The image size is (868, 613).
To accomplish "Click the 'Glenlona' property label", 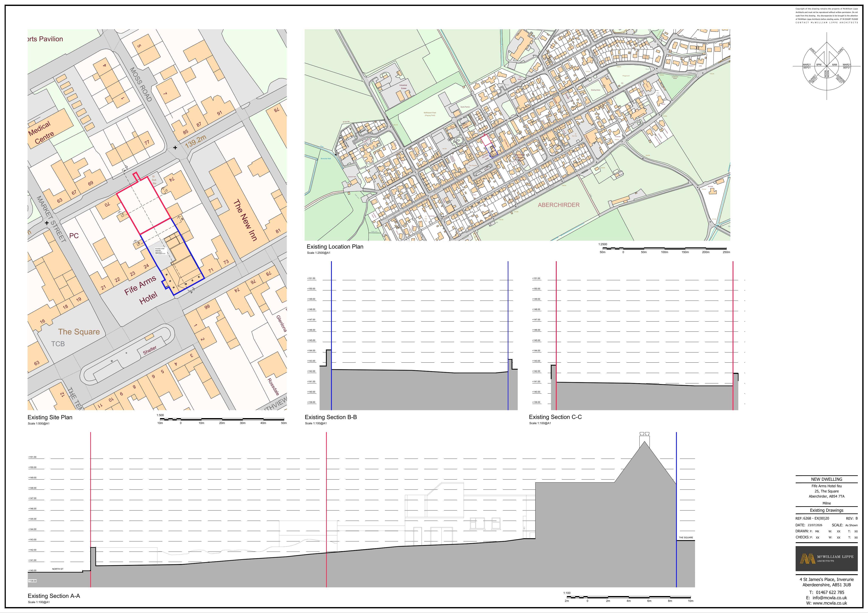I will [281, 323].
